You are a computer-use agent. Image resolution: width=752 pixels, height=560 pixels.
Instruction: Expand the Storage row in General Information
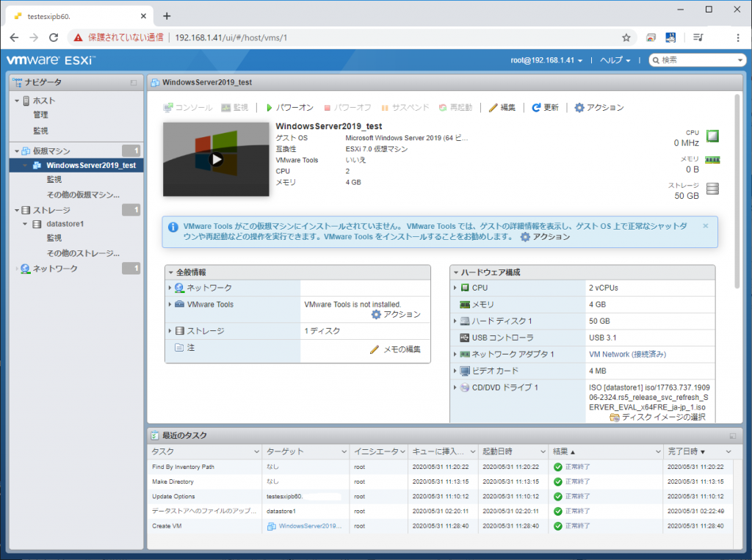[x=170, y=331]
